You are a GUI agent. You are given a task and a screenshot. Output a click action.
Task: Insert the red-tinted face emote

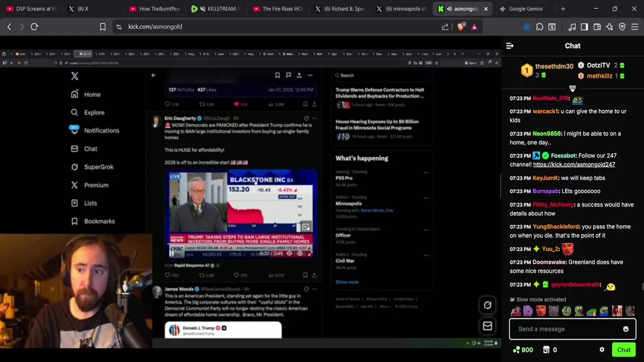[x=541, y=311]
